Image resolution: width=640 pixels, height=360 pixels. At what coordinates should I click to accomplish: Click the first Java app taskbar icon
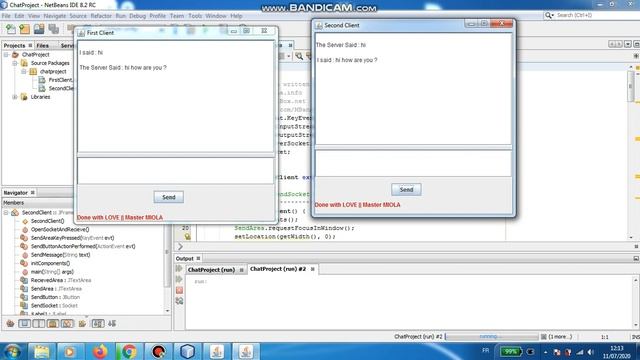pyautogui.click(x=217, y=351)
